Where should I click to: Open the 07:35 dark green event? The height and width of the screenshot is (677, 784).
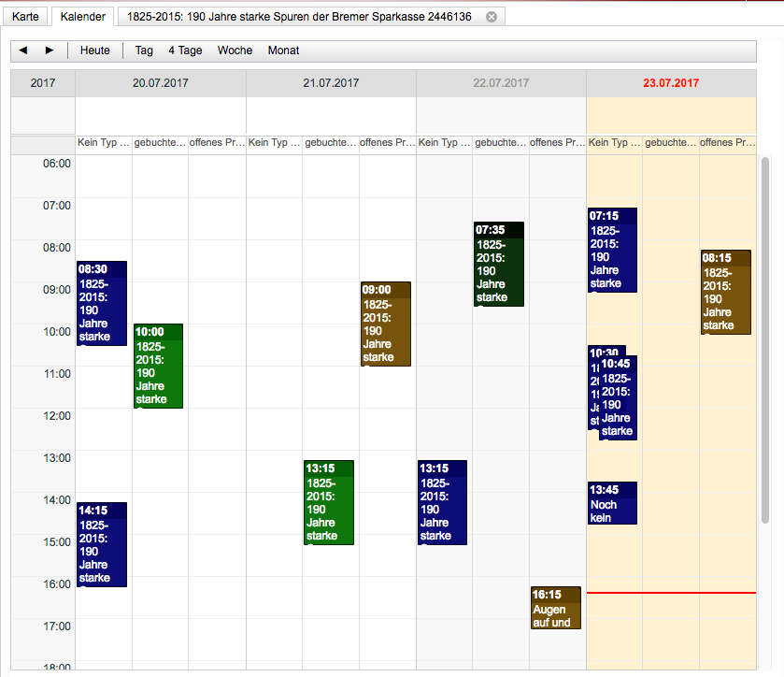(498, 265)
